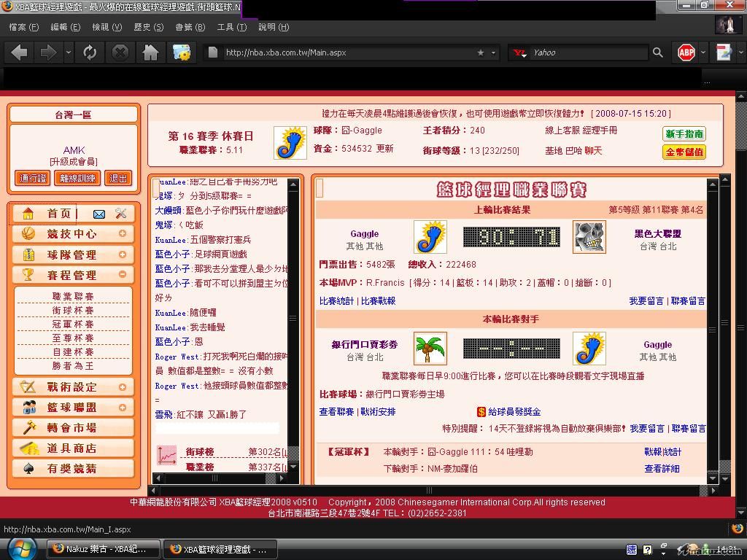Open the back/forward history dropdown arrow
The image size is (747, 560).
(69, 52)
